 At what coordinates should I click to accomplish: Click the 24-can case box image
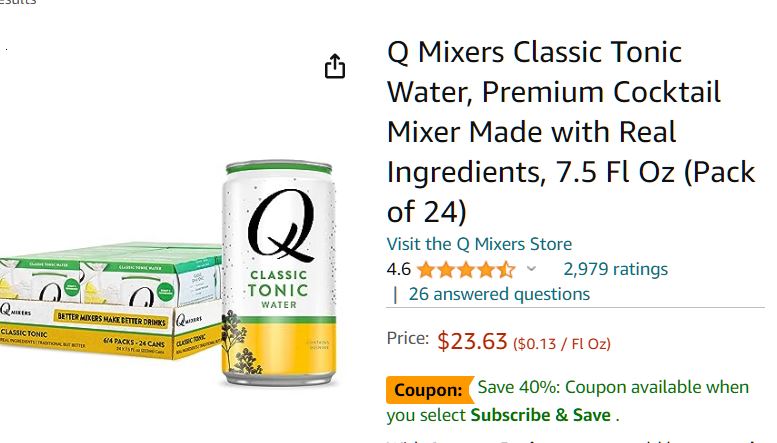[x=111, y=300]
